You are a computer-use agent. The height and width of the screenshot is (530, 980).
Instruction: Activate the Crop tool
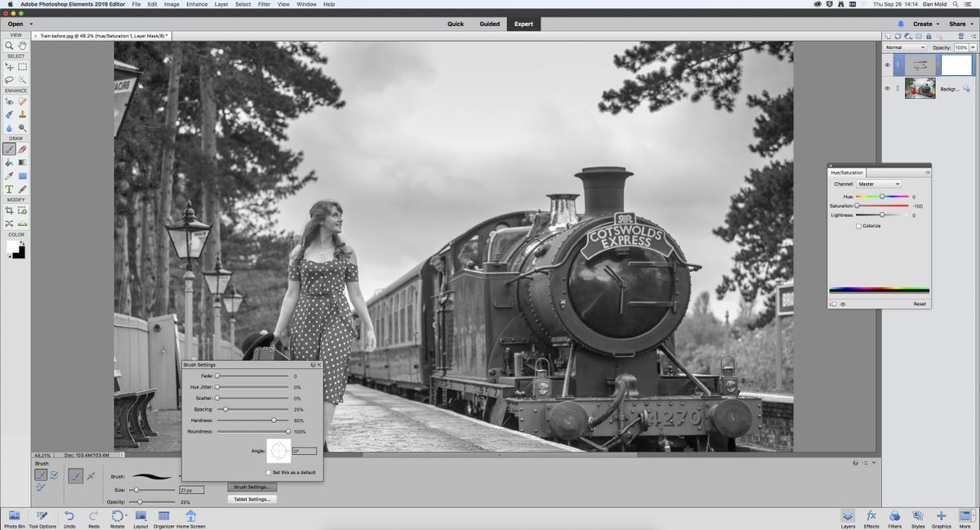click(8, 211)
